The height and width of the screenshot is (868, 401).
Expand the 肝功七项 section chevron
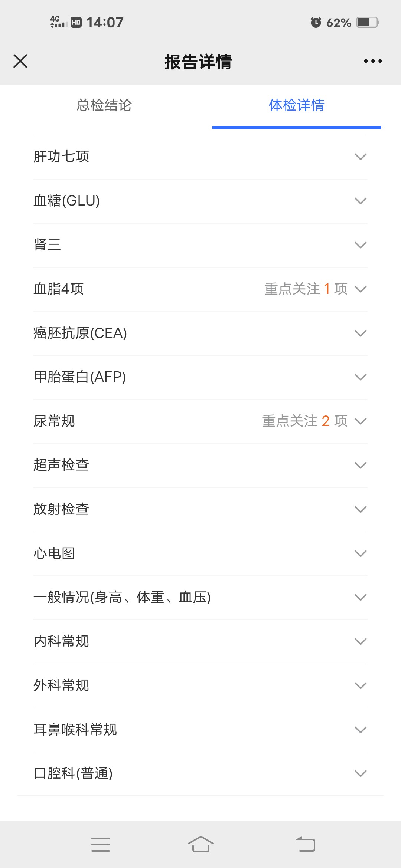click(361, 157)
